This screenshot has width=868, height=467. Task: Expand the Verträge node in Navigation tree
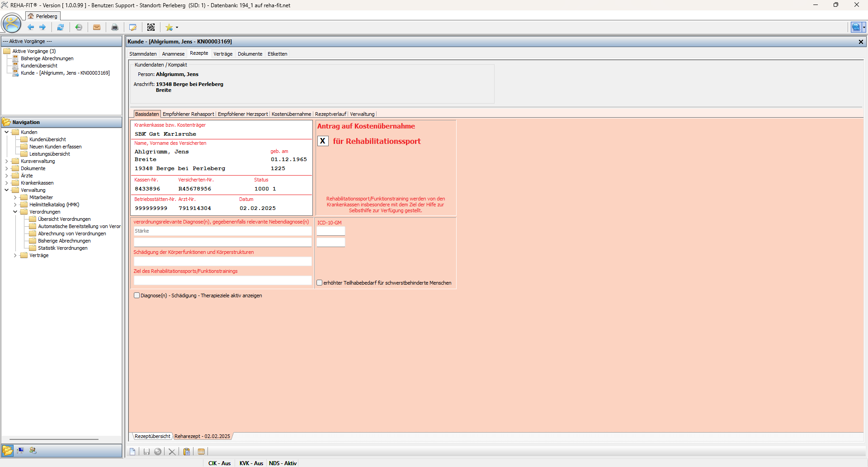click(15, 255)
